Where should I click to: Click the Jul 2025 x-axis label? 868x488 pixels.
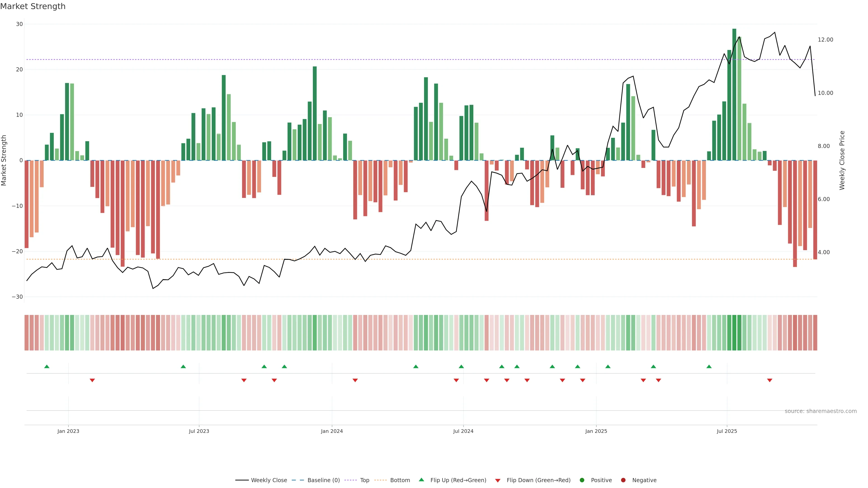pyautogui.click(x=727, y=431)
